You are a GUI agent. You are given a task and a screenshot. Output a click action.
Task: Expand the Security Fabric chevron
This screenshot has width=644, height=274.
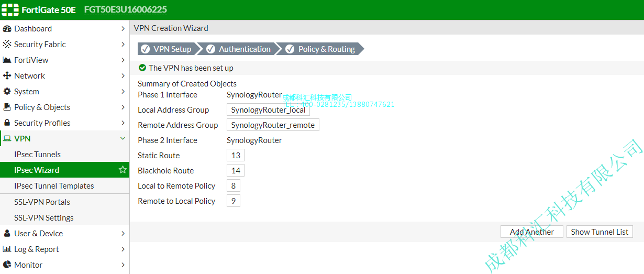pos(123,45)
